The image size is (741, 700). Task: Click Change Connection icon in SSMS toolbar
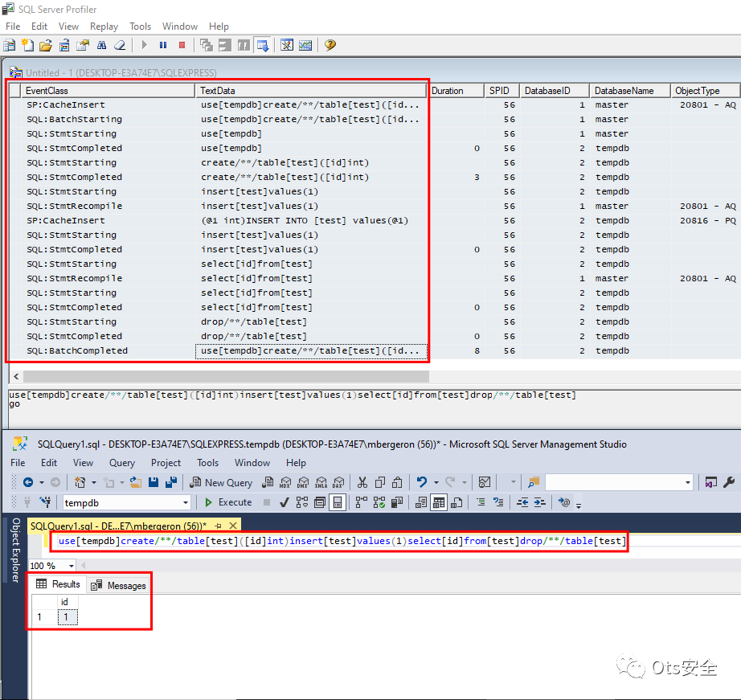[x=45, y=502]
